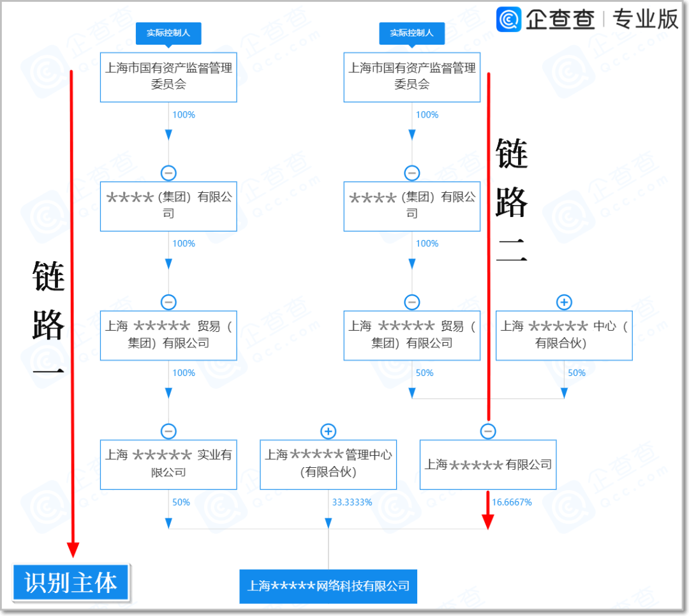Screen dimensions: 689x616
Task: Expand the 上海*****管理中心（有限合伙）node
Action: 328,431
